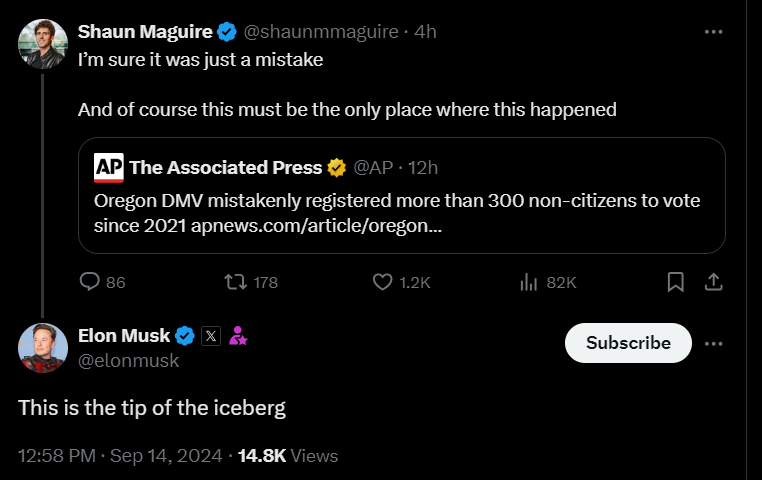Open the @elonmusk handle link
The height and width of the screenshot is (480, 762).
pos(129,360)
